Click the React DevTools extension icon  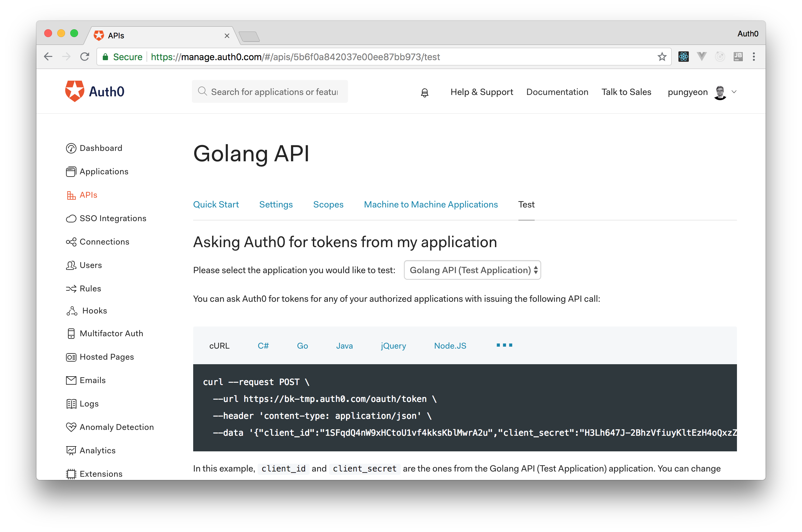click(x=683, y=57)
